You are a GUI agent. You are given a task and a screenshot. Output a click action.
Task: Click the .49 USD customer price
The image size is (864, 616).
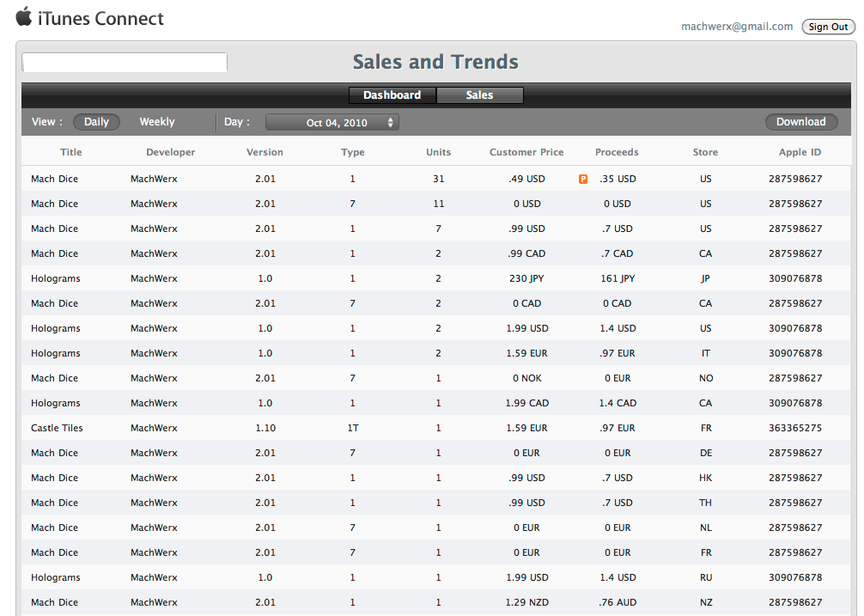coord(526,179)
